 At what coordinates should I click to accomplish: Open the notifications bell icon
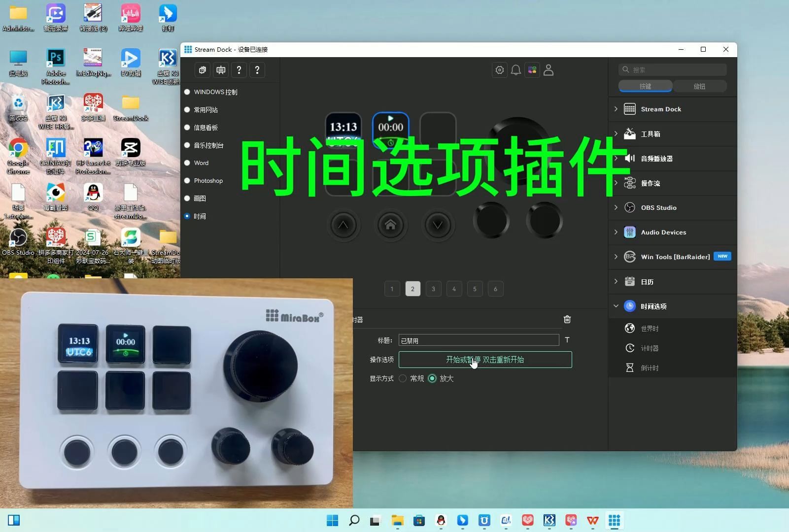[515, 70]
